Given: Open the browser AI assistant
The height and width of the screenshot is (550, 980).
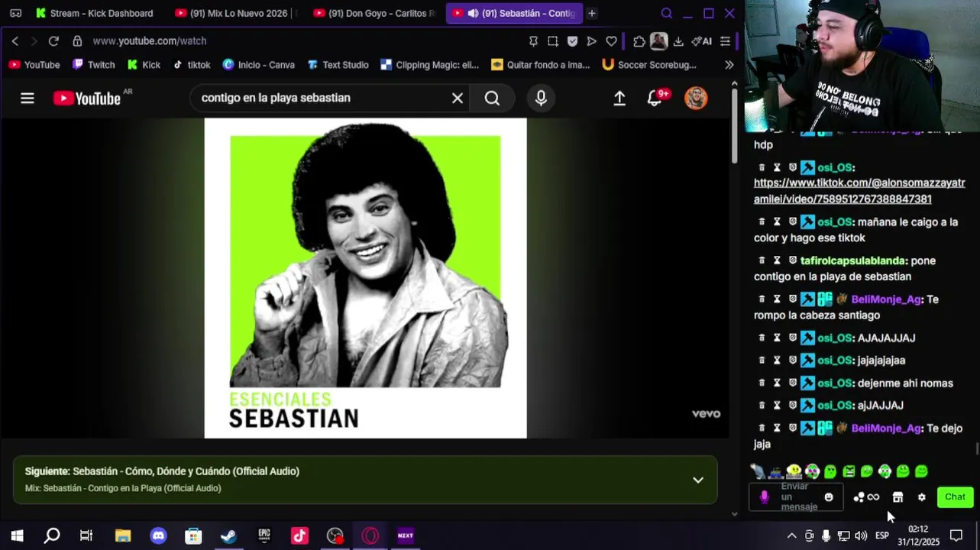Looking at the screenshot, I should coord(701,41).
